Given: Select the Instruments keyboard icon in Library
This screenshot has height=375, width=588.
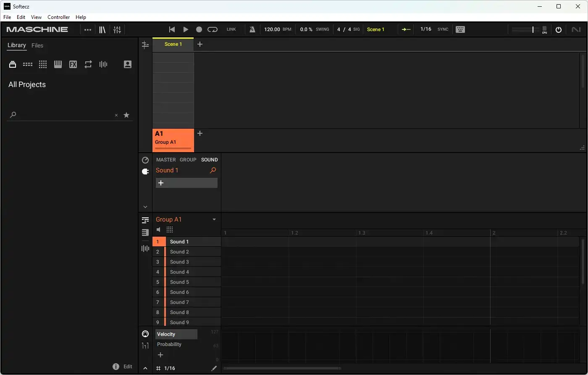Looking at the screenshot, I should click(x=58, y=64).
